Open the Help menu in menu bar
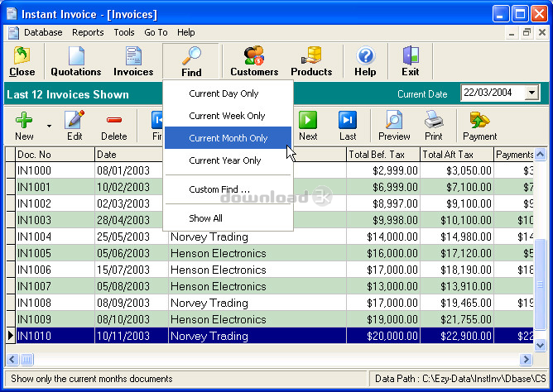The height and width of the screenshot is (392, 553). (186, 32)
